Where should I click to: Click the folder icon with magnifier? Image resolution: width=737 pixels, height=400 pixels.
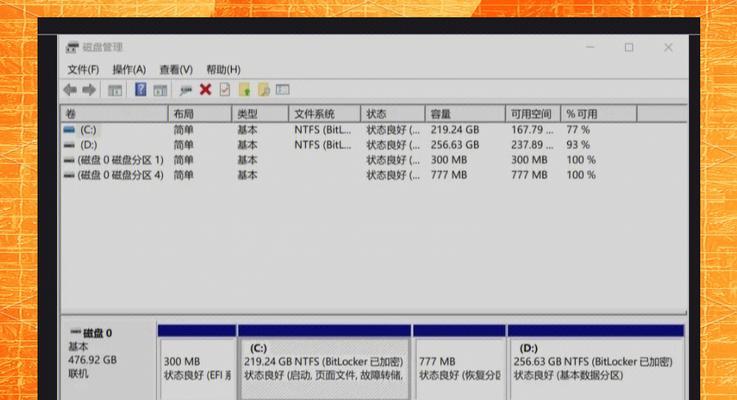(264, 89)
